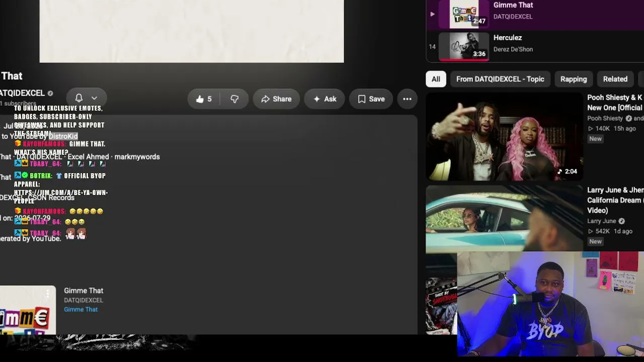Select the From DATQIDEXCEL - Topic chip
The image size is (644, 362).
[x=500, y=79]
